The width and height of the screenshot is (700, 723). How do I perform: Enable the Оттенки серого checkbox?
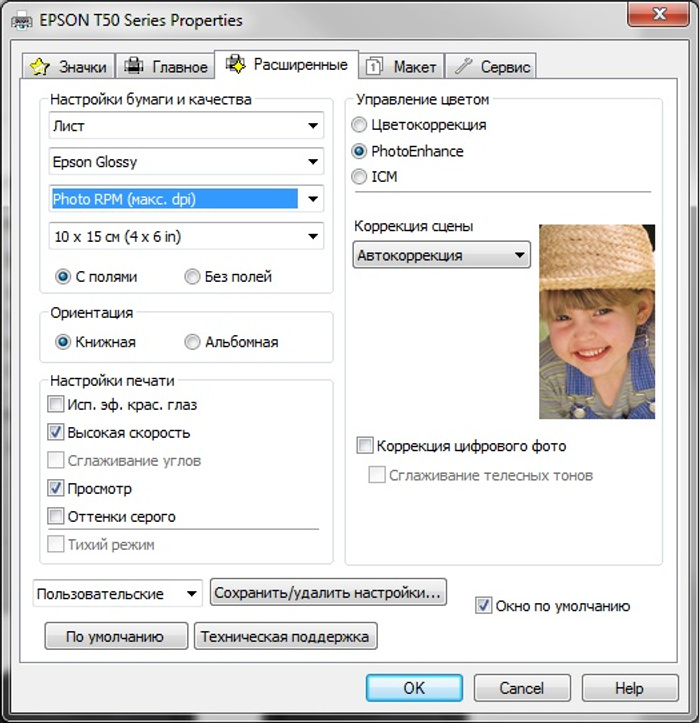[x=56, y=517]
